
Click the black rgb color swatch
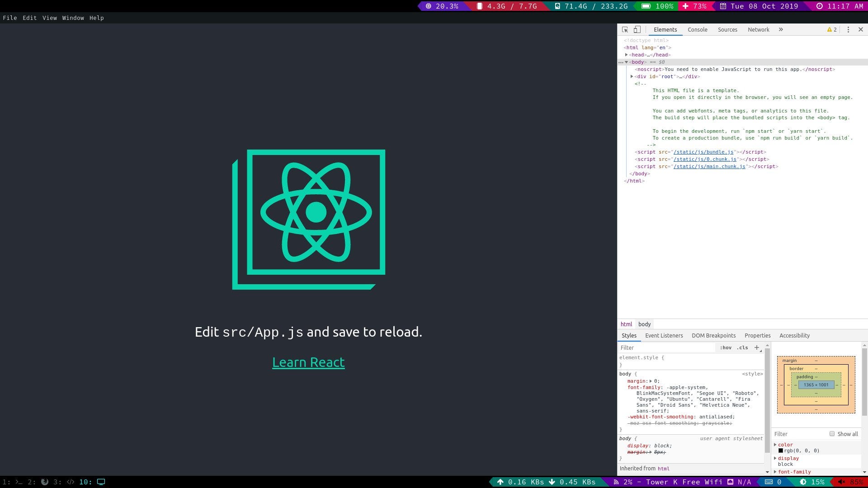781,450
